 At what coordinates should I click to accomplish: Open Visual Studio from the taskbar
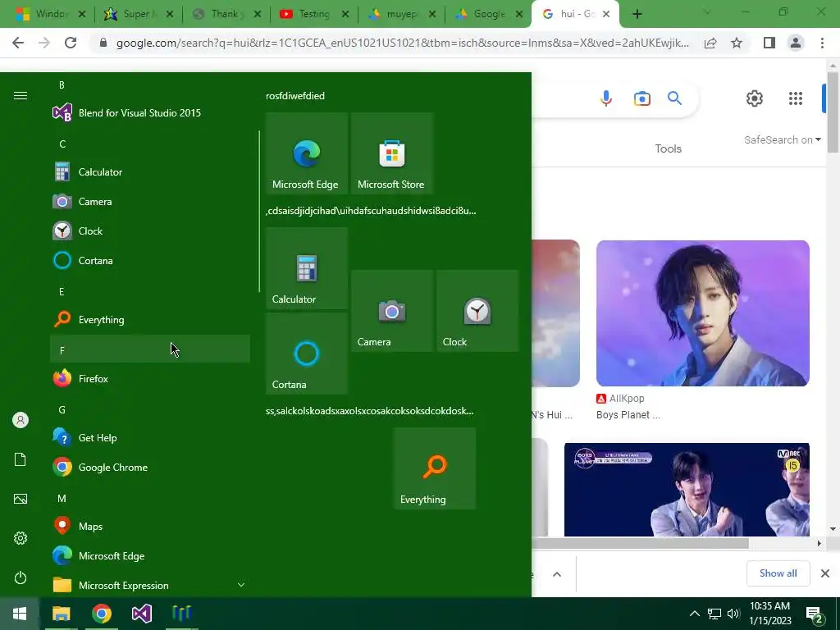pyautogui.click(x=142, y=614)
